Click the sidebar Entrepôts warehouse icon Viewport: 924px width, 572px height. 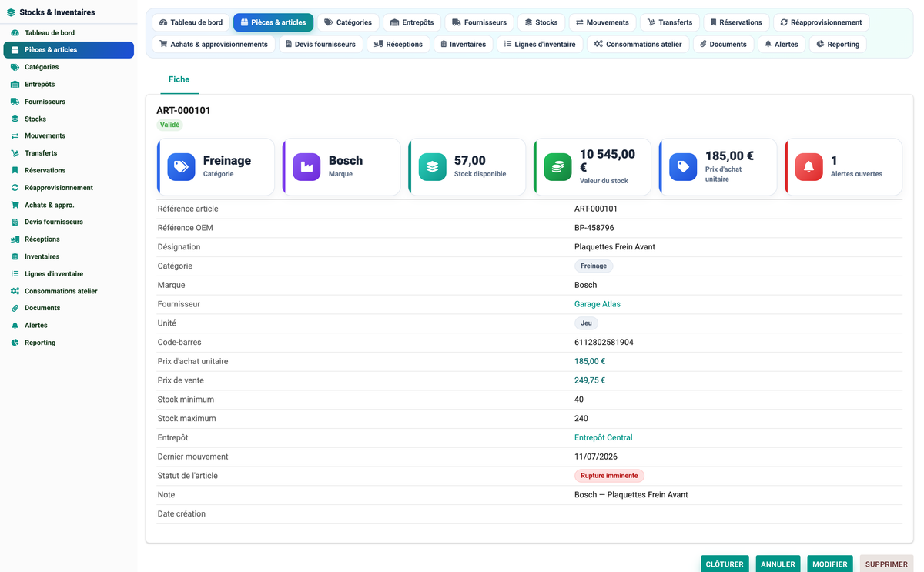(15, 85)
